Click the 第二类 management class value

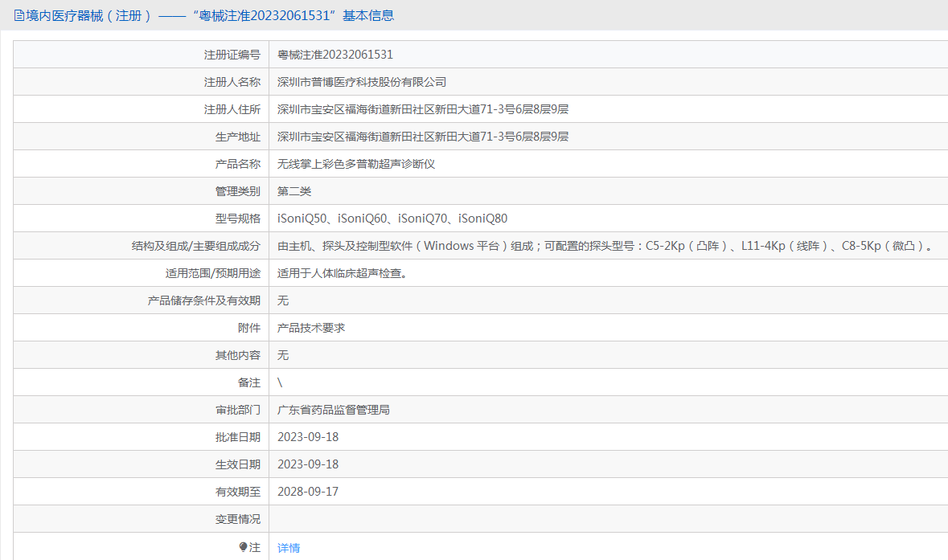(x=294, y=191)
